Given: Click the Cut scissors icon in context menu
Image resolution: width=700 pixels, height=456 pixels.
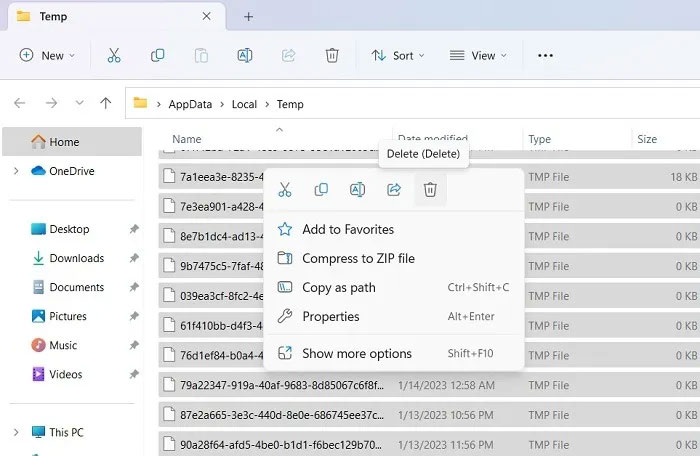Looking at the screenshot, I should (x=285, y=189).
